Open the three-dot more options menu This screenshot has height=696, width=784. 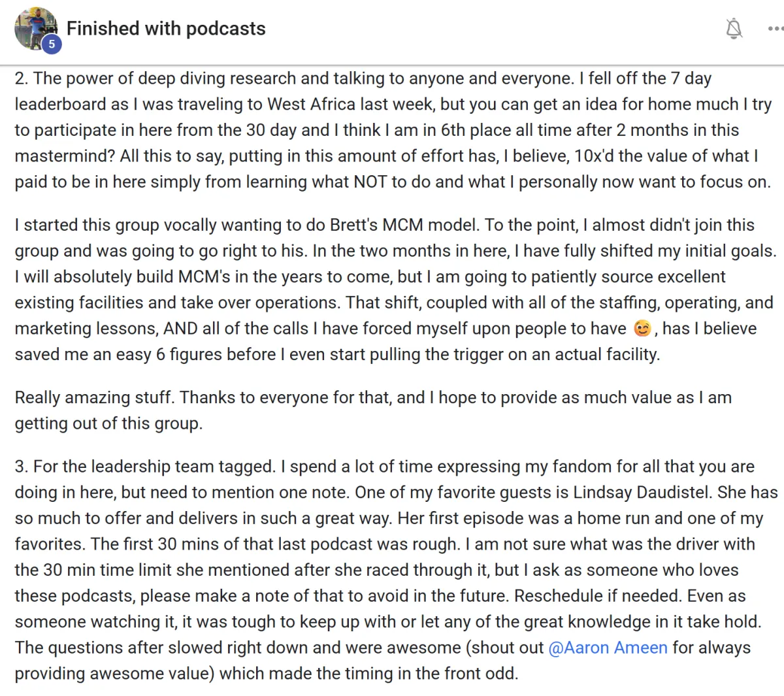click(x=775, y=29)
